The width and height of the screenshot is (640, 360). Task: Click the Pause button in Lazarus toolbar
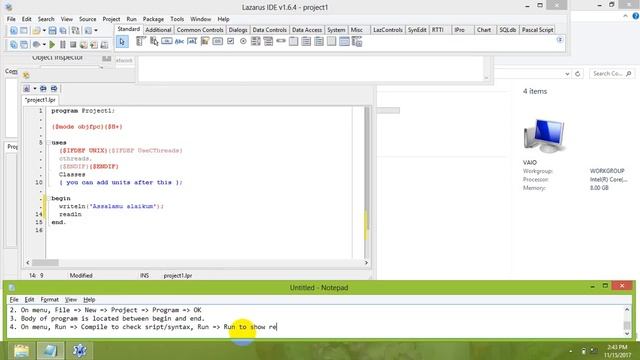(62, 44)
